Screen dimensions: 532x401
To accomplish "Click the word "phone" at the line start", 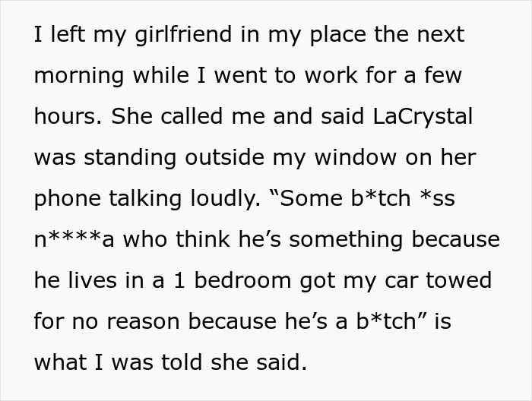I will click(x=67, y=198).
